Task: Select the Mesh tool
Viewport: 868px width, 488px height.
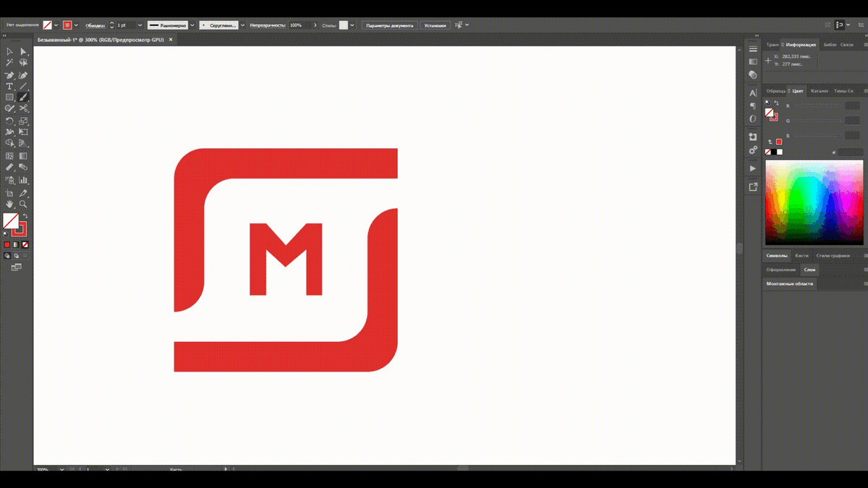Action: coord(9,155)
